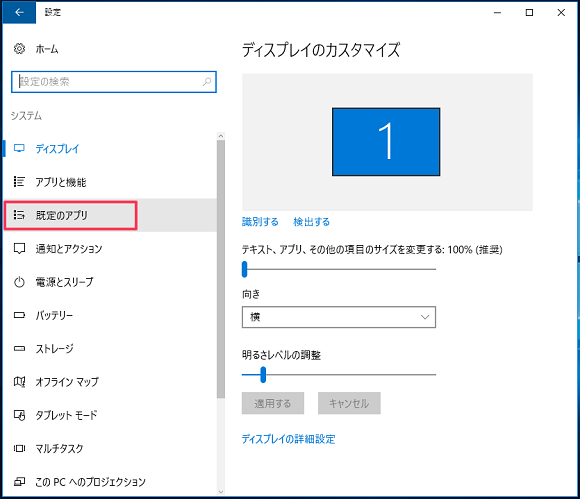This screenshot has height=499, width=580.
Task: Click the 適用する button
Action: [x=273, y=403]
